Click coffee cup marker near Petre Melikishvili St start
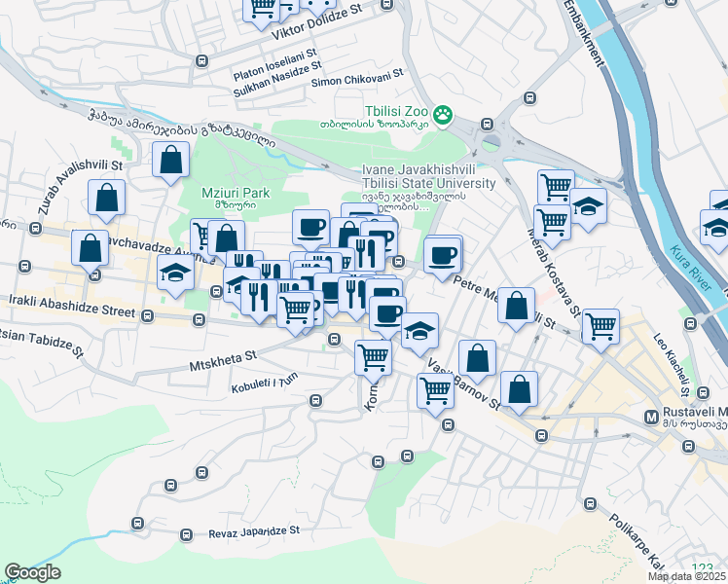Viewport: 728px width, 584px height. (443, 257)
